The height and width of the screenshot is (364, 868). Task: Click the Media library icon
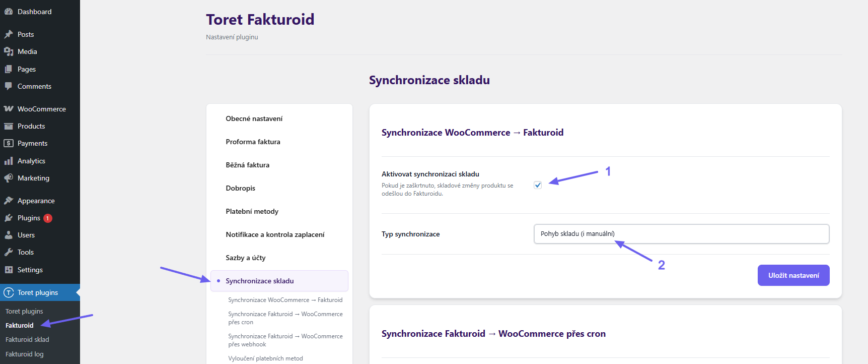point(9,51)
